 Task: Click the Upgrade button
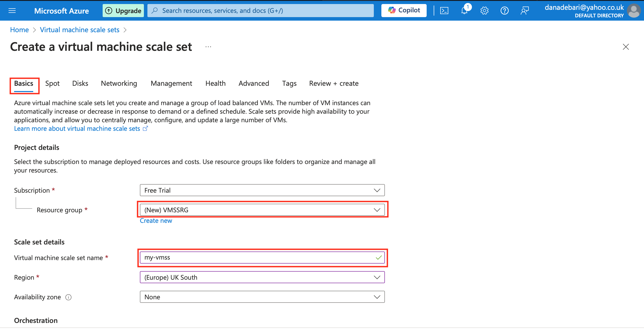(x=123, y=11)
